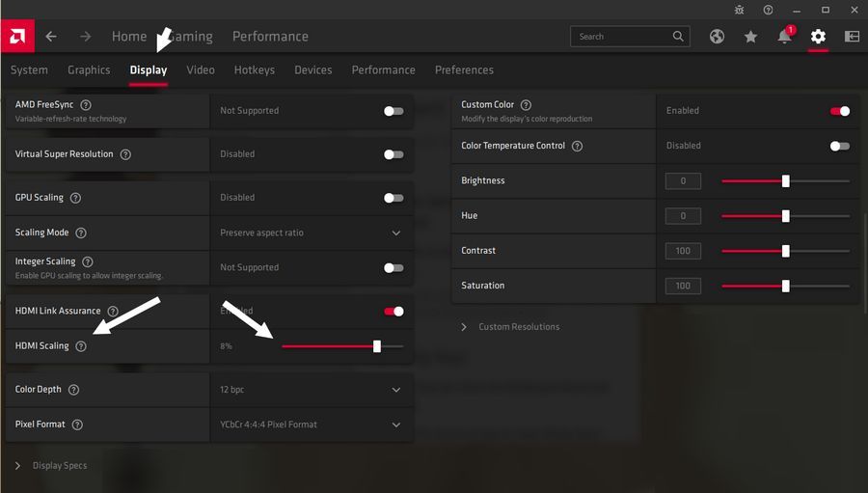
Task: Expand Custom Resolutions section
Action: click(510, 327)
